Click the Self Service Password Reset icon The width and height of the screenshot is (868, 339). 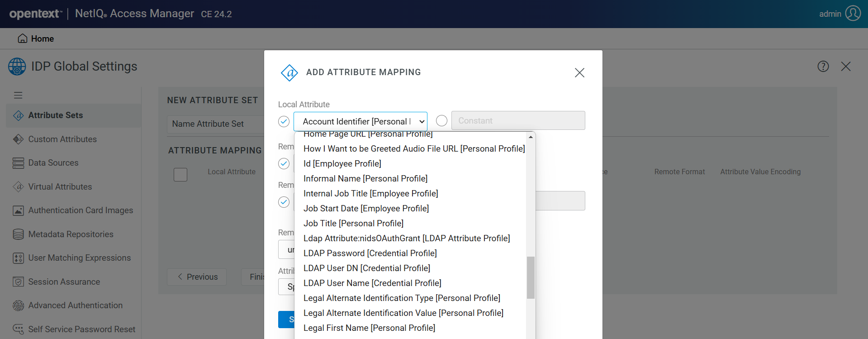point(19,329)
